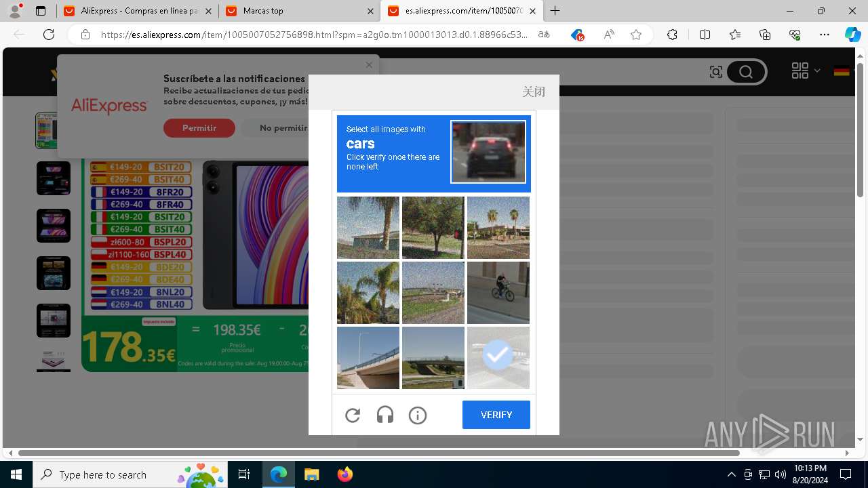Viewport: 868px width, 488px height.
Task: Select tile with green bridge over road
Action: [x=433, y=358]
